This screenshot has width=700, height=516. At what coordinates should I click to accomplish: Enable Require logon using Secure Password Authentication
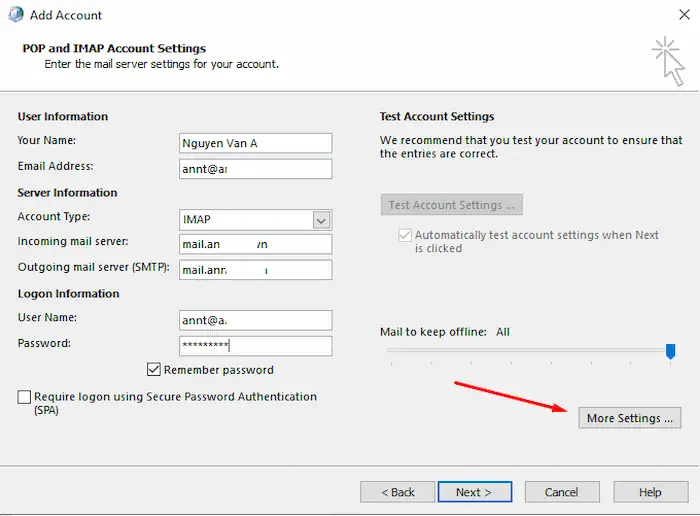24,397
